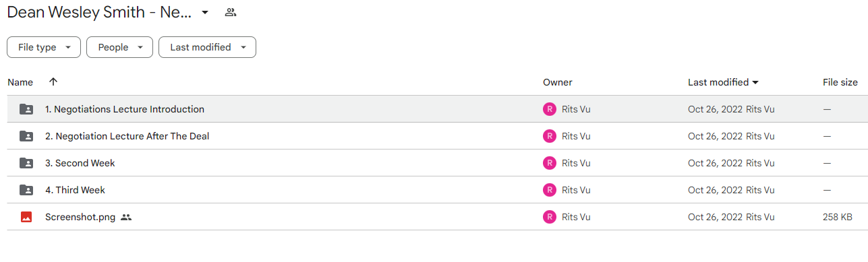
Task: Select the Screenshot.png file name
Action: (x=80, y=217)
